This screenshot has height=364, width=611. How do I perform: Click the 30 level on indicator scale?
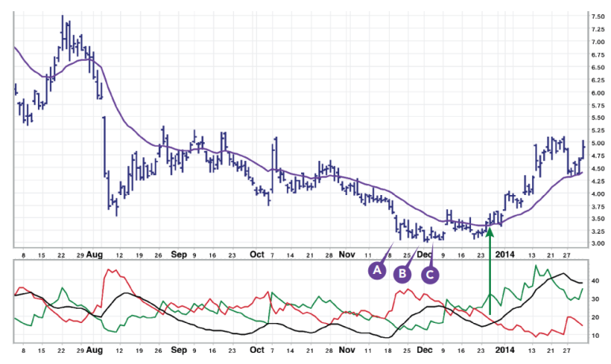pos(595,299)
